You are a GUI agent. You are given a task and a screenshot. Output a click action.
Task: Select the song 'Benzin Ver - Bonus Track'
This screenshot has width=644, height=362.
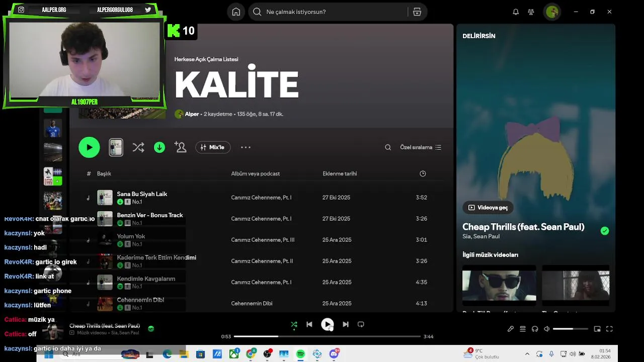pos(150,215)
